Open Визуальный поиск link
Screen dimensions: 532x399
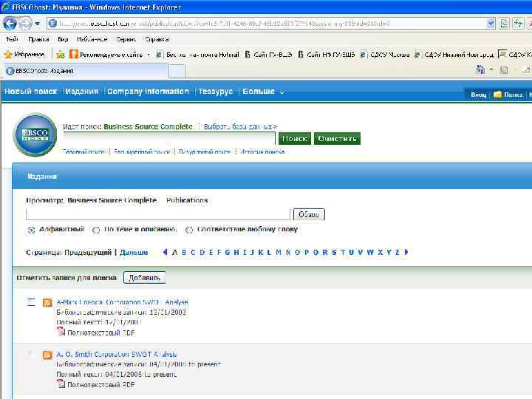[205, 151]
